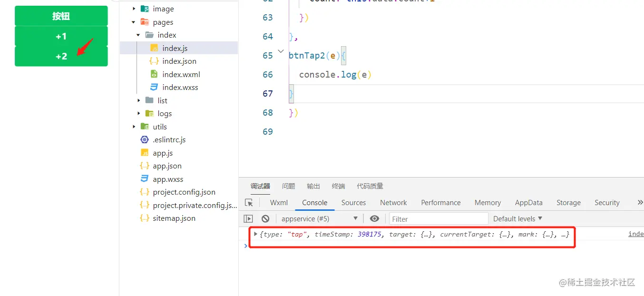
Task: Click the utils folder icon
Action: coord(145,126)
